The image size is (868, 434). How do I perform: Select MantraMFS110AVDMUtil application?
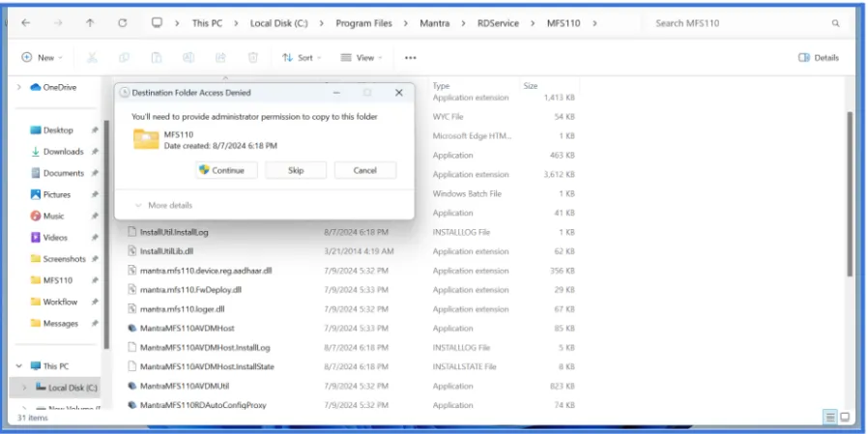185,386
